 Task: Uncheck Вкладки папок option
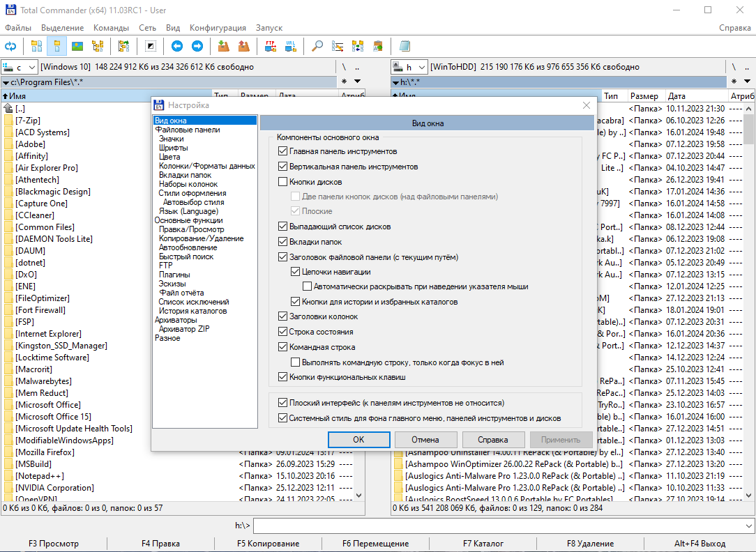pos(283,242)
